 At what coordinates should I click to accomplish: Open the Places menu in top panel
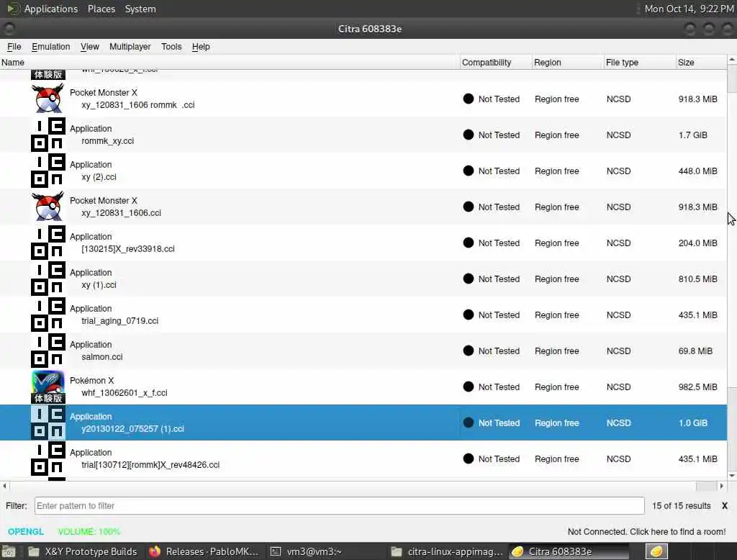pyautogui.click(x=101, y=9)
